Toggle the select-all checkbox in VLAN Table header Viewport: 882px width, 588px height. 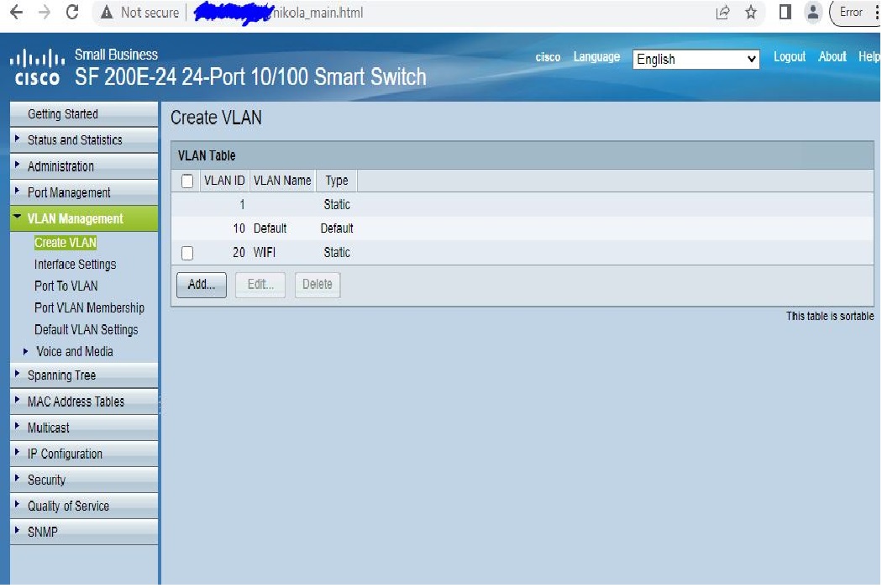pyautogui.click(x=187, y=181)
